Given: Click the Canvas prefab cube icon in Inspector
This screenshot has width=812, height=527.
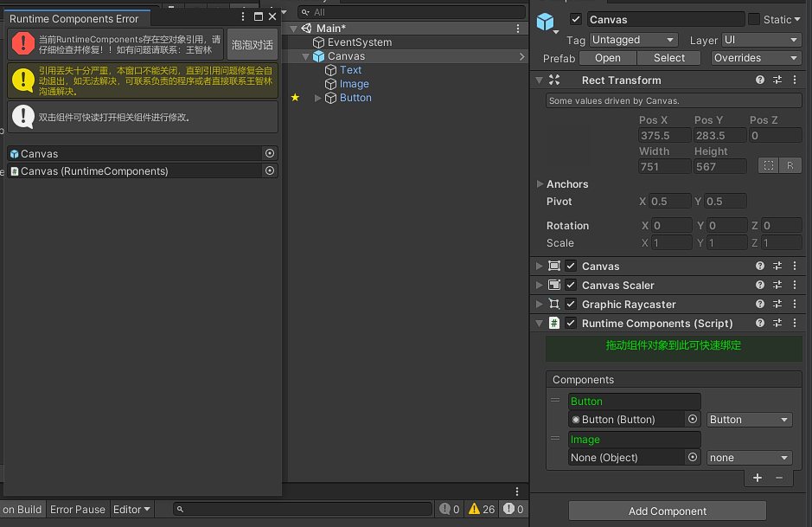Looking at the screenshot, I should [x=546, y=22].
